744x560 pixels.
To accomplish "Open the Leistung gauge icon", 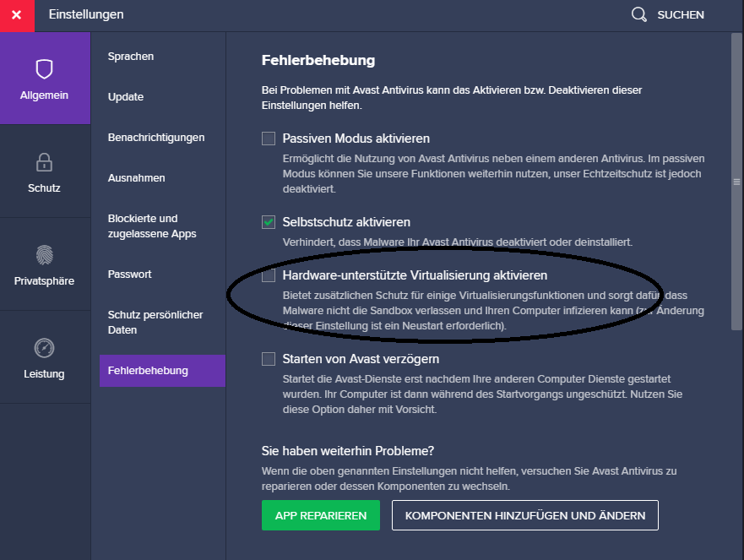I will (44, 348).
